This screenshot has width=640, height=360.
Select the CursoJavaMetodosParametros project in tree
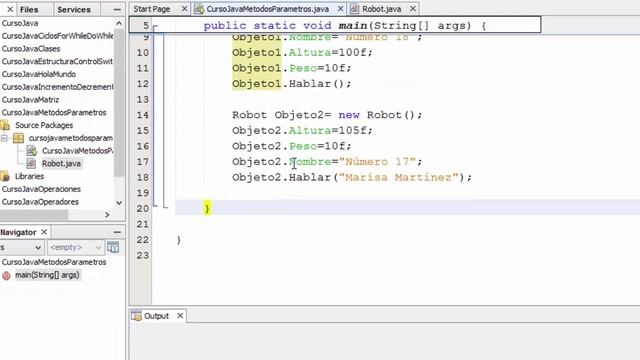[54, 112]
